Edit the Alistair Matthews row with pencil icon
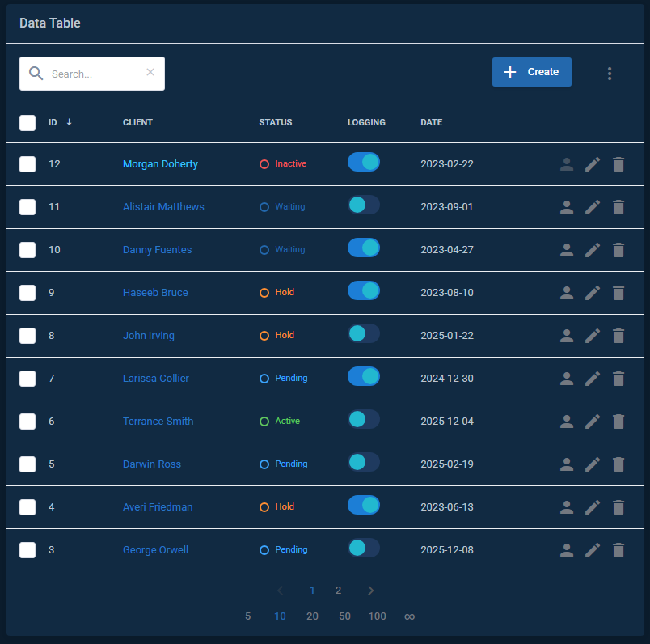 coord(593,207)
